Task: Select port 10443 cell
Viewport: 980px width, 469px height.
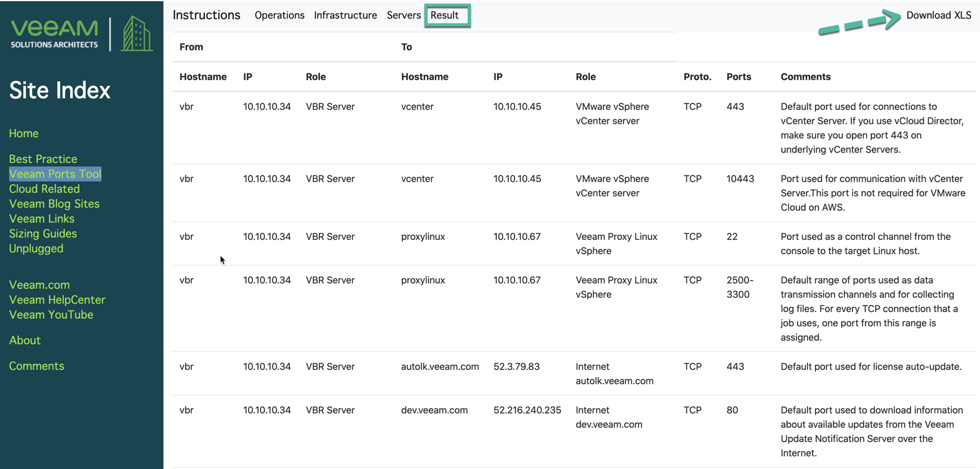Action: [740, 178]
